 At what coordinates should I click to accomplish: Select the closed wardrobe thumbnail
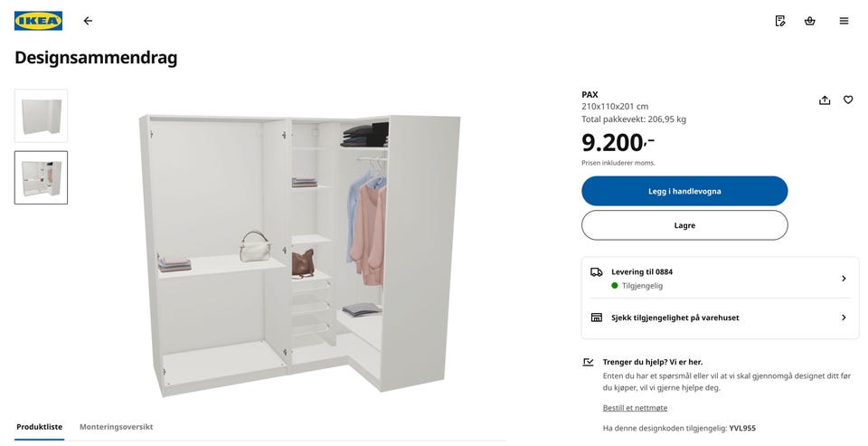(41, 116)
